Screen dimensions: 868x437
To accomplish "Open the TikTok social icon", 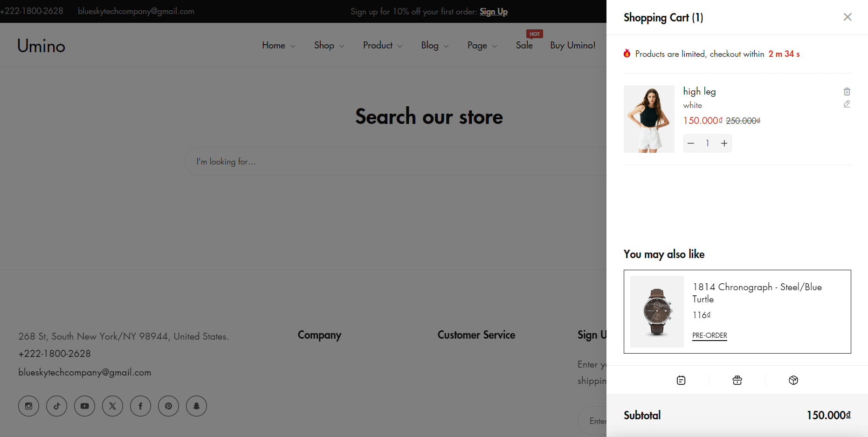I will pos(56,406).
